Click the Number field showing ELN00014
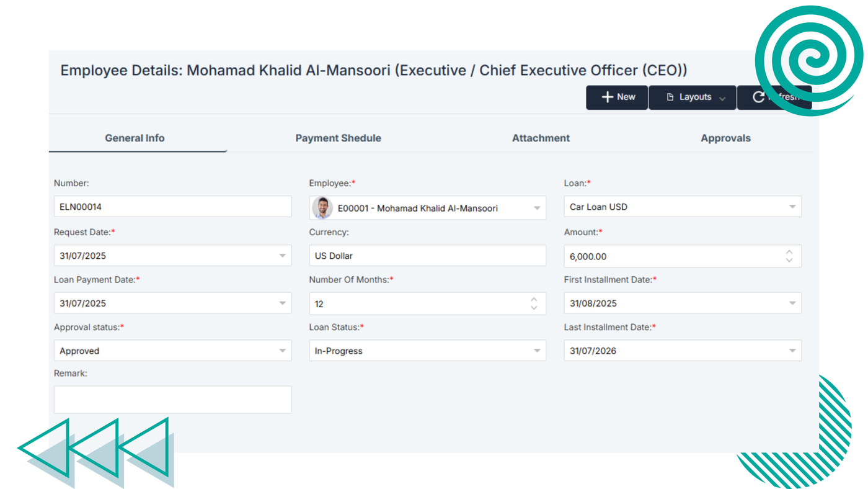This screenshot has width=868, height=489. pos(172,207)
